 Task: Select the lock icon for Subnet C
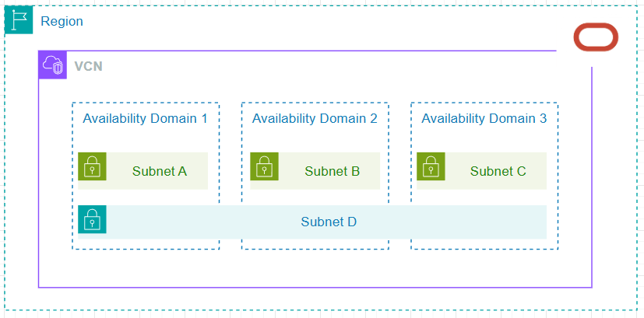click(431, 166)
